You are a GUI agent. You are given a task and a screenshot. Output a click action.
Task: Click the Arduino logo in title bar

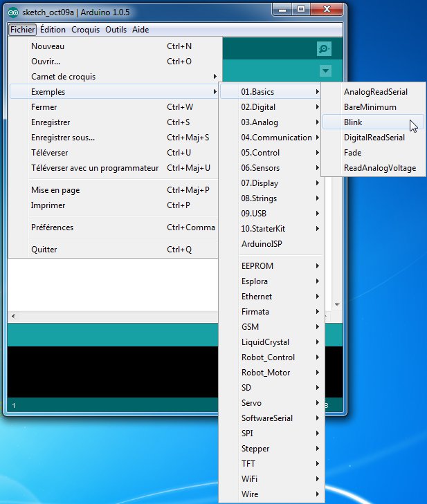[x=13, y=10]
